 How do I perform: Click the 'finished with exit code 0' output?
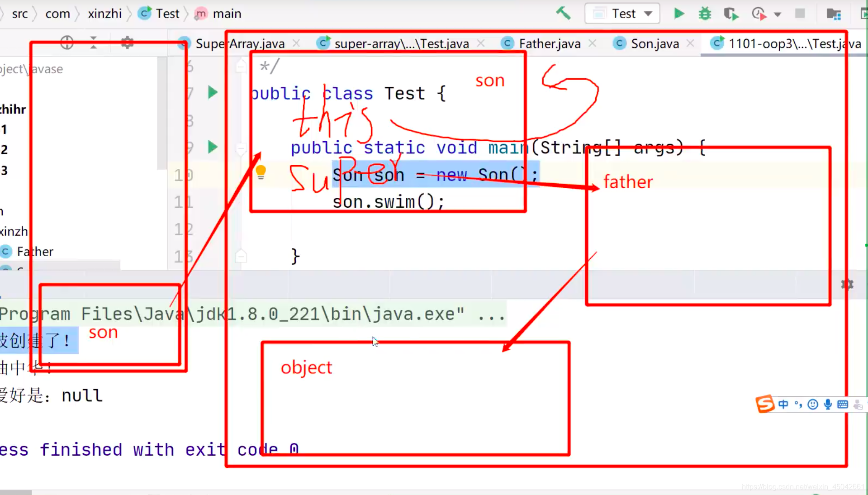point(169,450)
